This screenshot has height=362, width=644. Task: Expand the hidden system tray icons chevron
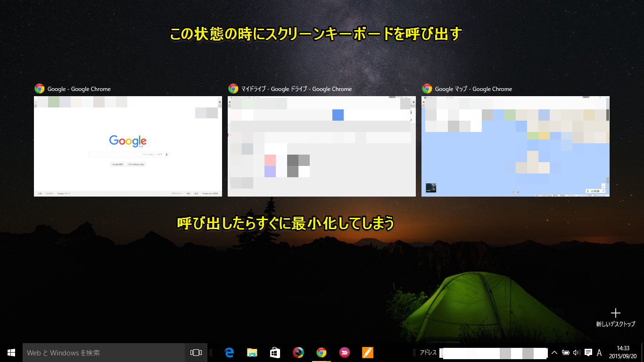pos(554,353)
